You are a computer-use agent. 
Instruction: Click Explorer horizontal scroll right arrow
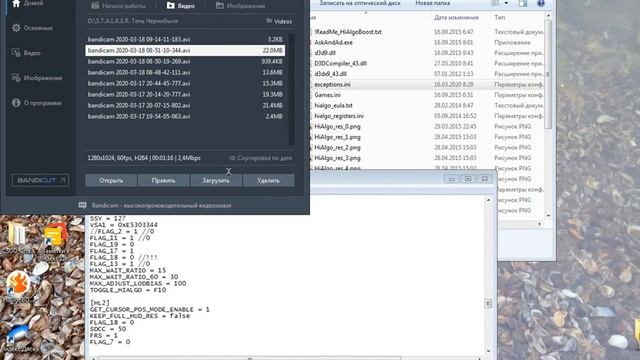pyautogui.click(x=540, y=224)
